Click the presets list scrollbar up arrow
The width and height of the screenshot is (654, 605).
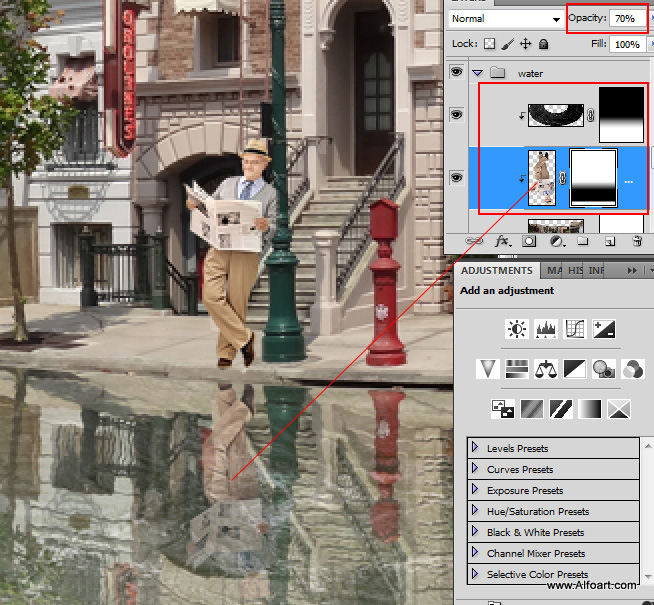[648, 445]
